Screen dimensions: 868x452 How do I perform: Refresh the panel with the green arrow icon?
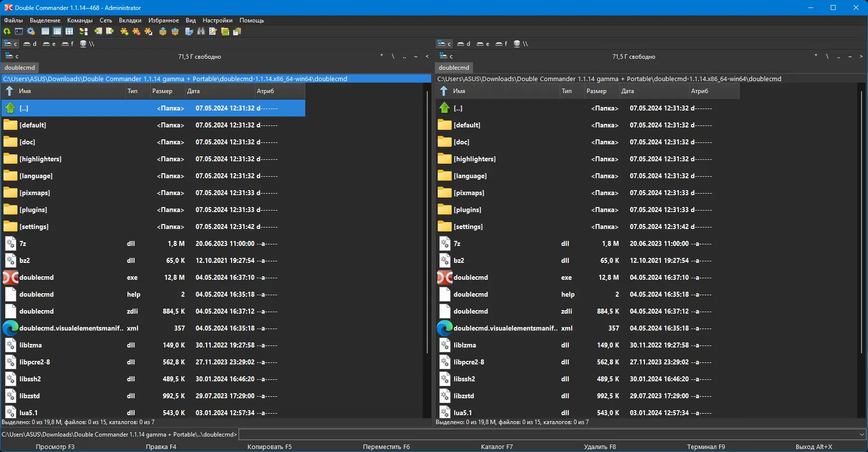(7, 31)
